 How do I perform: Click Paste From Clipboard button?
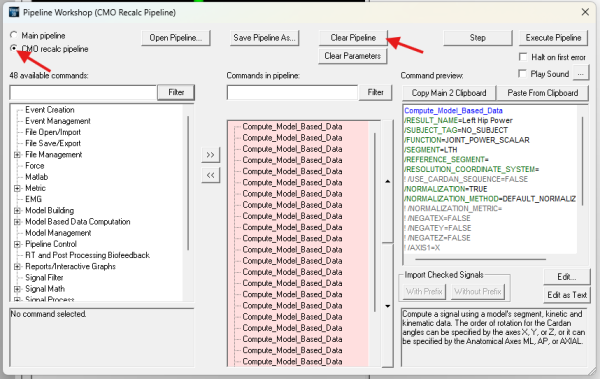click(x=543, y=93)
